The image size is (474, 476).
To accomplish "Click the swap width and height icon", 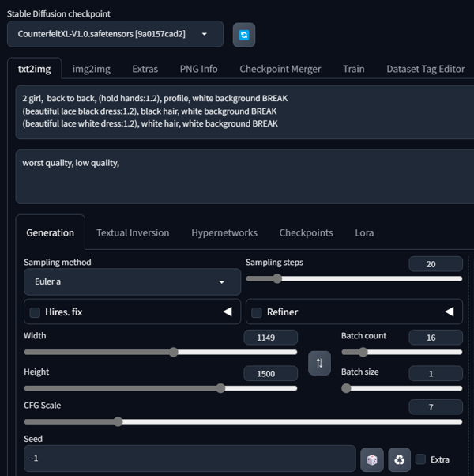I will coord(319,363).
